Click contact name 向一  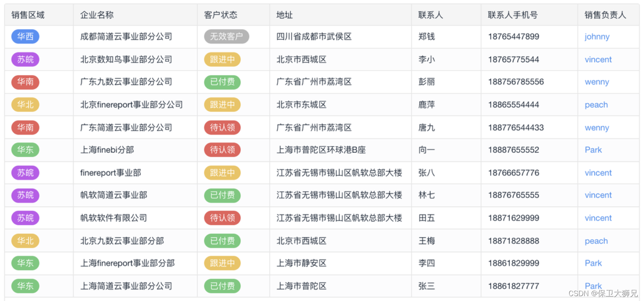click(x=427, y=150)
